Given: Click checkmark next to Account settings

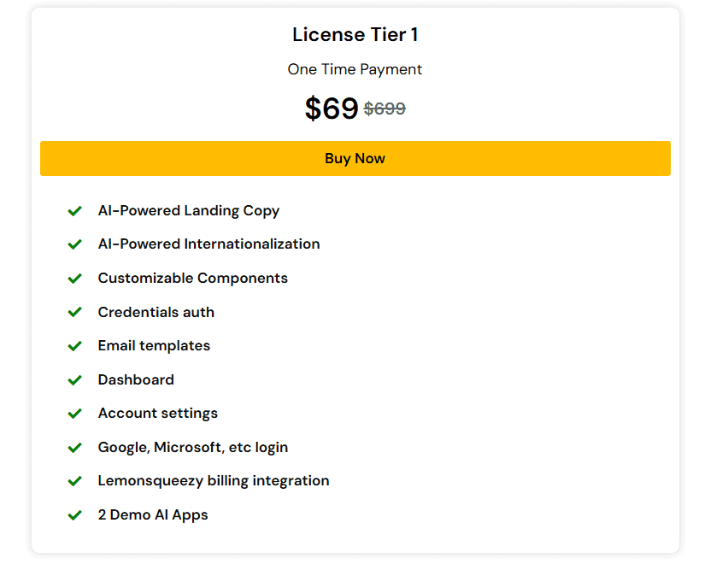Looking at the screenshot, I should pos(75,414).
